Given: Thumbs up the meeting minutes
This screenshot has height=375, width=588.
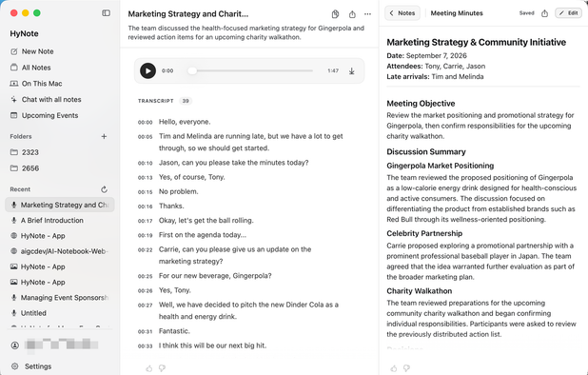Looking at the screenshot, I should click(x=393, y=368).
